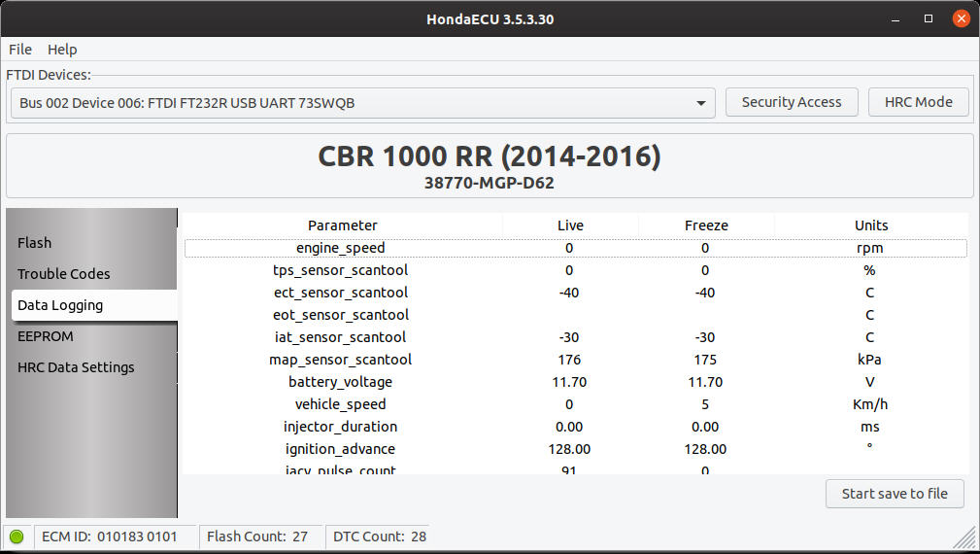Select the injector_duration parameter

point(341,427)
